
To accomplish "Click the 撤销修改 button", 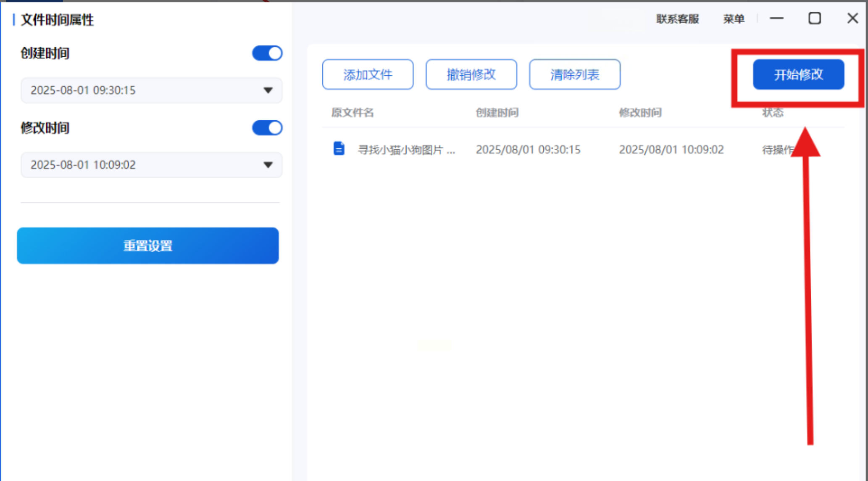I will (471, 75).
